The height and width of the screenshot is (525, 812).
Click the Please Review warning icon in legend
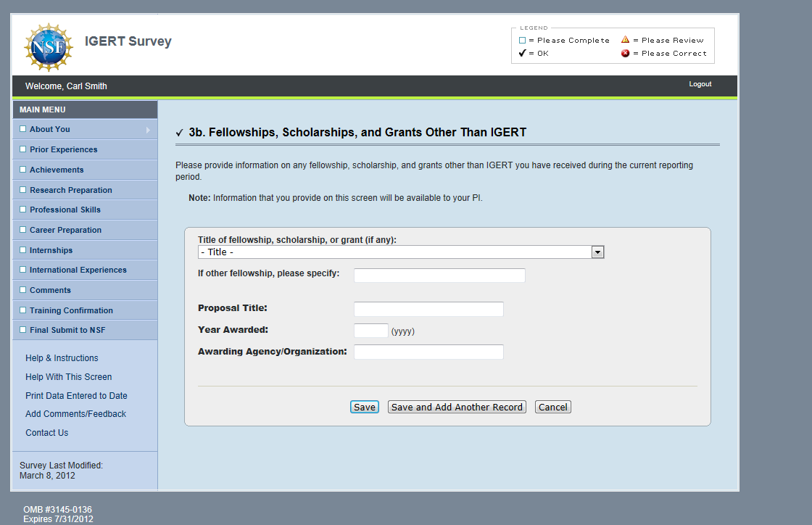(625, 40)
